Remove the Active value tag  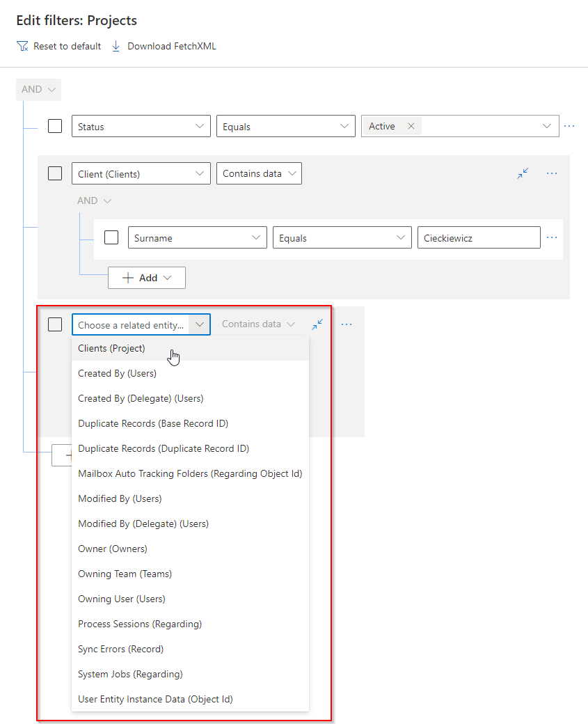click(x=411, y=126)
